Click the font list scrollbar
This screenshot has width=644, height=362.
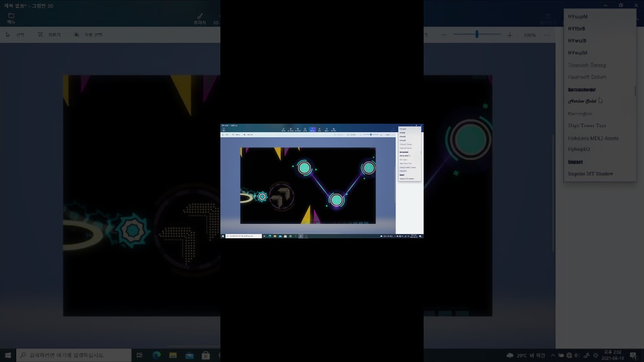click(x=421, y=152)
